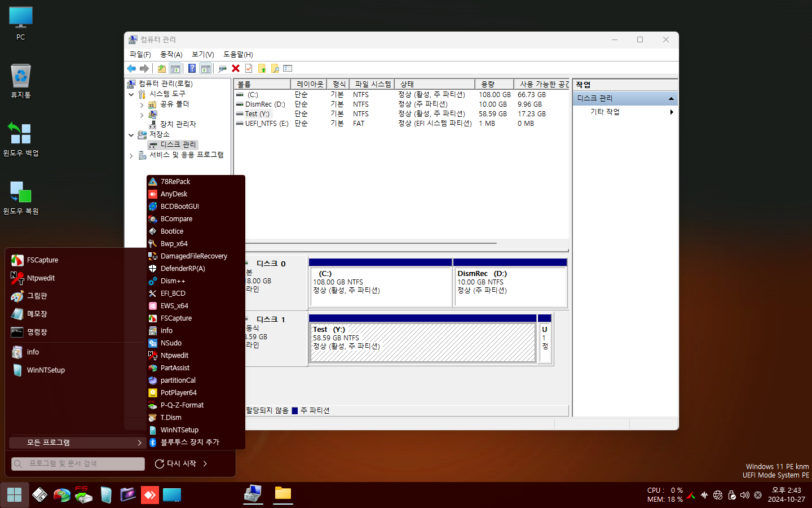Click the 다시 시작 restart button
The image size is (812, 508).
[x=175, y=463]
